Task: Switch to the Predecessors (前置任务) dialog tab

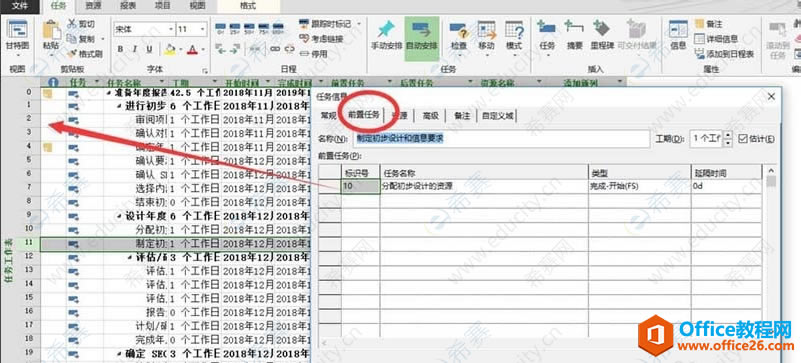Action: point(363,114)
